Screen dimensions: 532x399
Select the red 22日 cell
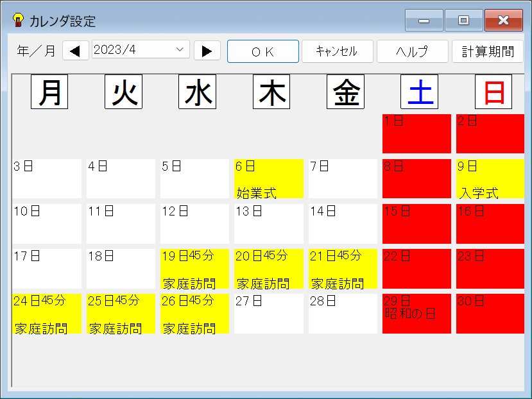[x=416, y=269]
